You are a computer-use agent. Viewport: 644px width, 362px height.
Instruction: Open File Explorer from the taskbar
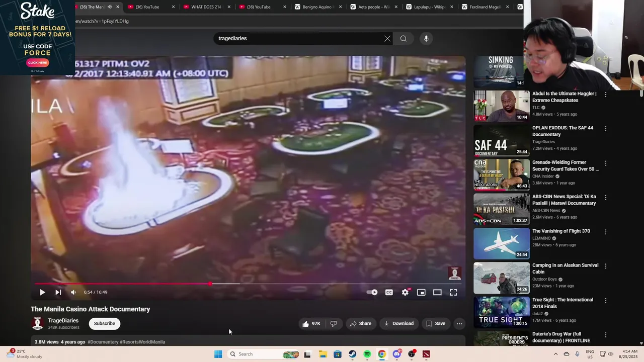click(x=323, y=354)
